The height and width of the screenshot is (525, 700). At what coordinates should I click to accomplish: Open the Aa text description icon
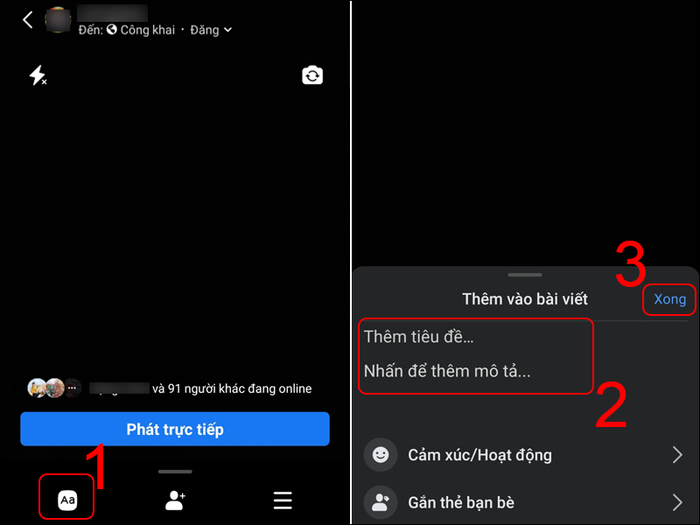coord(67,500)
